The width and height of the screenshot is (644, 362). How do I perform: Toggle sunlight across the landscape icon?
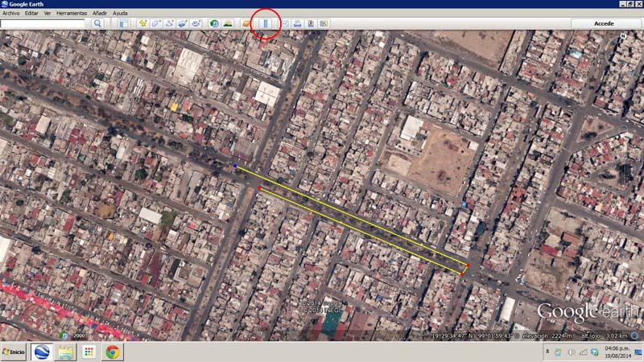point(228,24)
